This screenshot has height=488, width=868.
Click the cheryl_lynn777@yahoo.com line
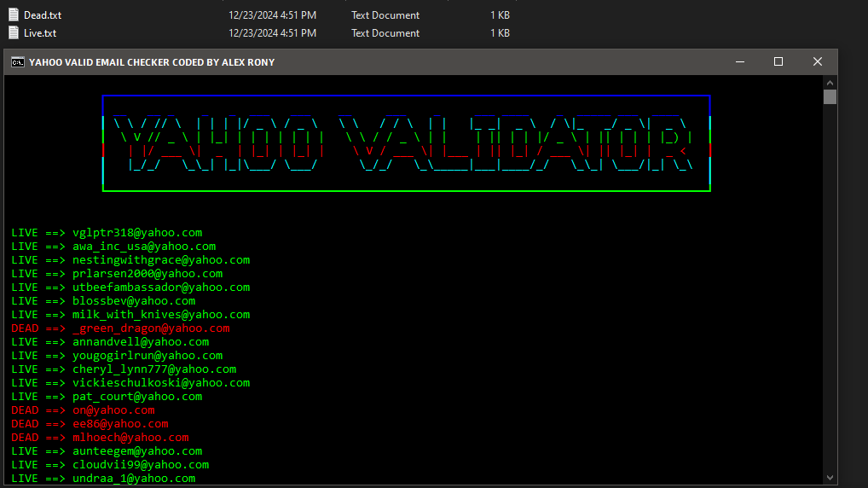pos(124,369)
